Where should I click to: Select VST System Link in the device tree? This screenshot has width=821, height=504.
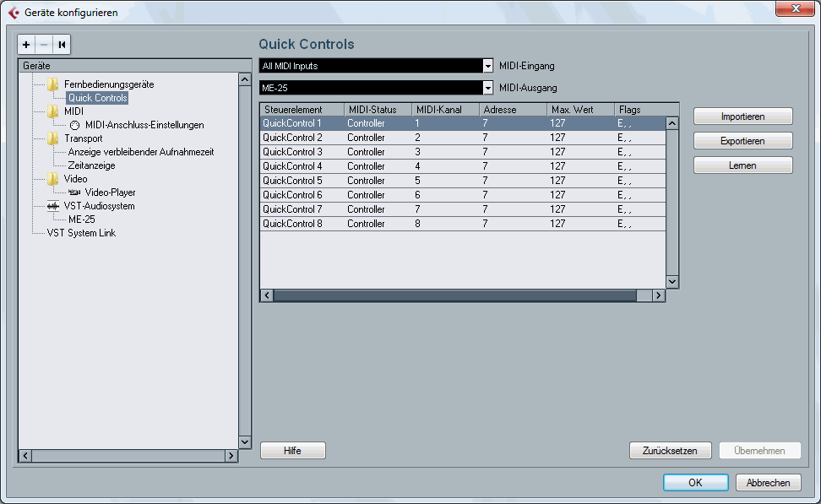[81, 233]
